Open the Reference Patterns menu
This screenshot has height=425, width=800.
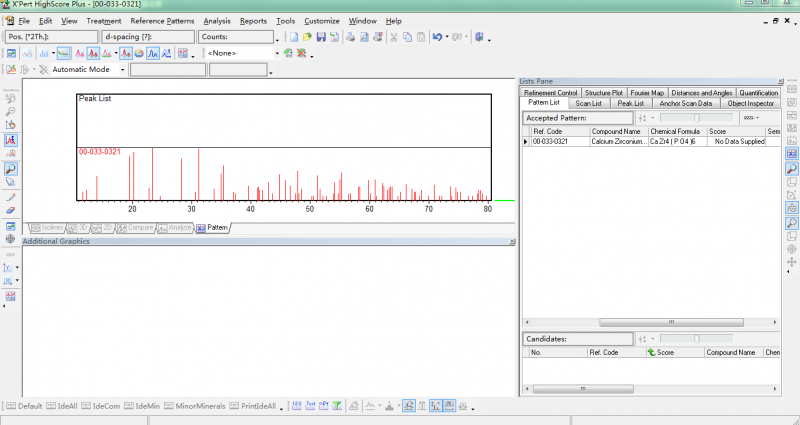click(x=162, y=21)
